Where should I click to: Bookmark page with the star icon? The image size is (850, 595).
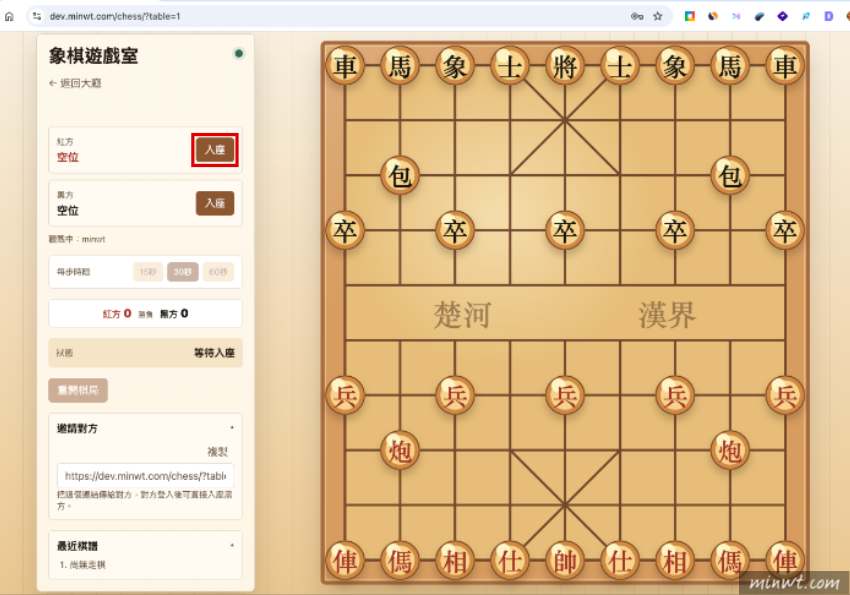(x=658, y=16)
